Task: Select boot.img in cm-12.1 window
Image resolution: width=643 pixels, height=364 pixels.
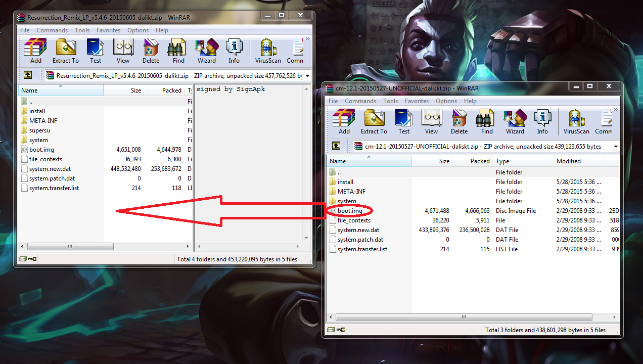Action: 350,210
